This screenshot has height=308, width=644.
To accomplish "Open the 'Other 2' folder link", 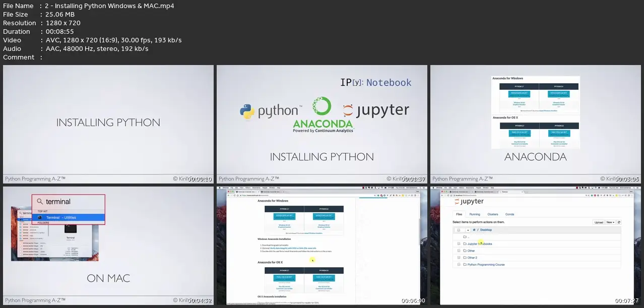I will 472,258.
